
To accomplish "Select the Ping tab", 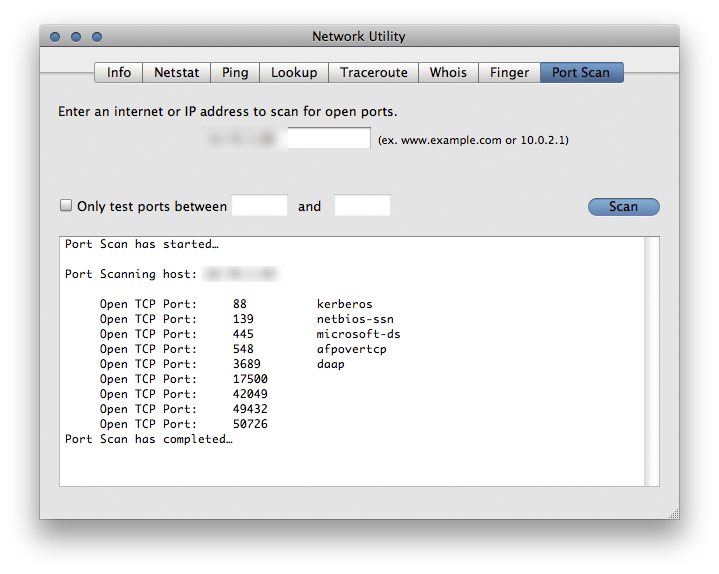I will click(x=235, y=72).
